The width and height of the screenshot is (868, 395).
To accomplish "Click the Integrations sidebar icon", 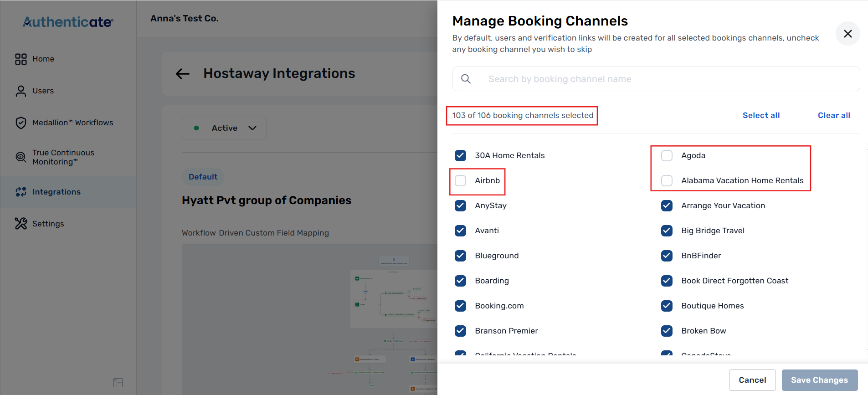I will [21, 192].
